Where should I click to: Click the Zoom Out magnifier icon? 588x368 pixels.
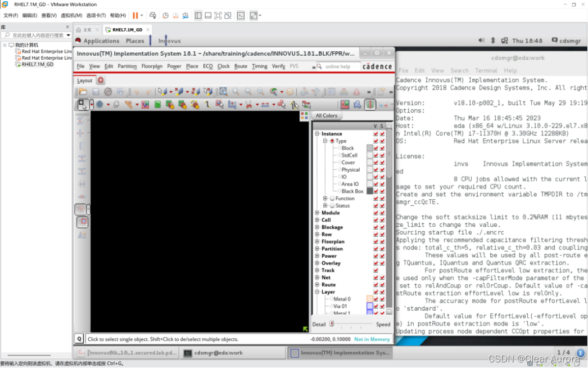coord(248,92)
